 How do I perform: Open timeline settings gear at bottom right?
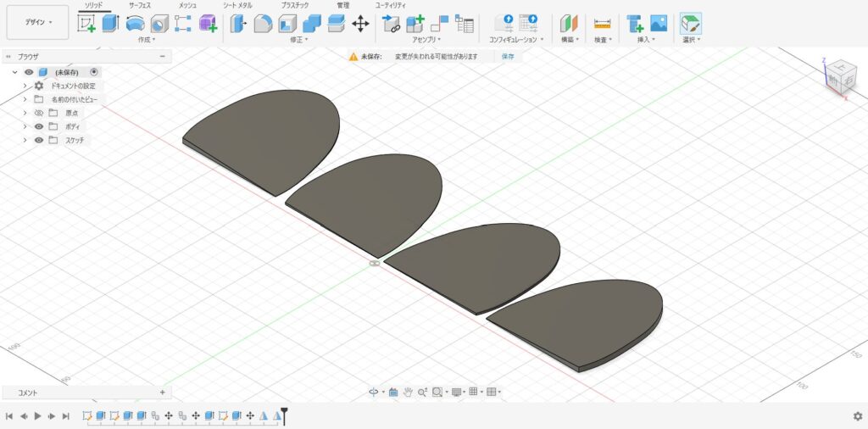pos(857,416)
